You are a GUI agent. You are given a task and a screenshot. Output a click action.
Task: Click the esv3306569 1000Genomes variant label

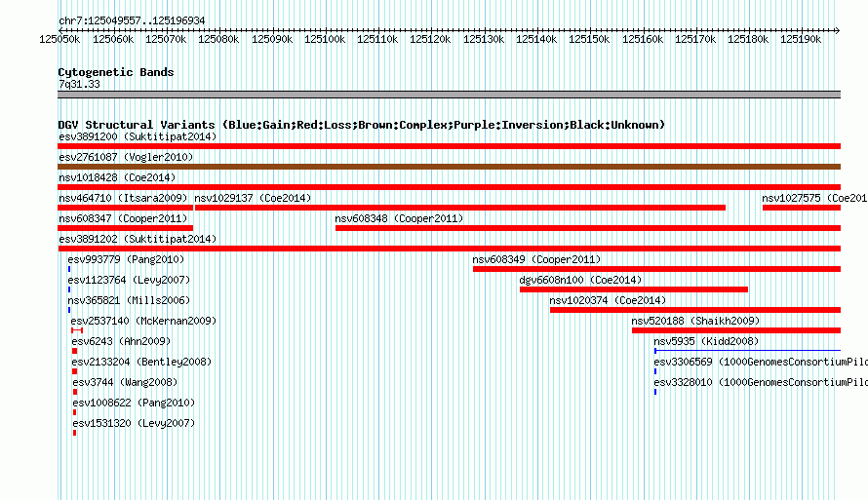761,362
